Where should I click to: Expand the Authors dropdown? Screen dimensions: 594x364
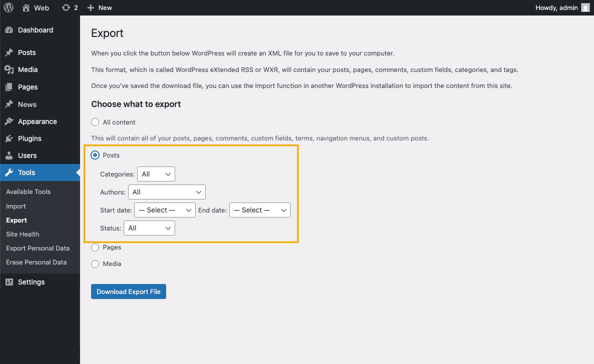pyautogui.click(x=167, y=192)
